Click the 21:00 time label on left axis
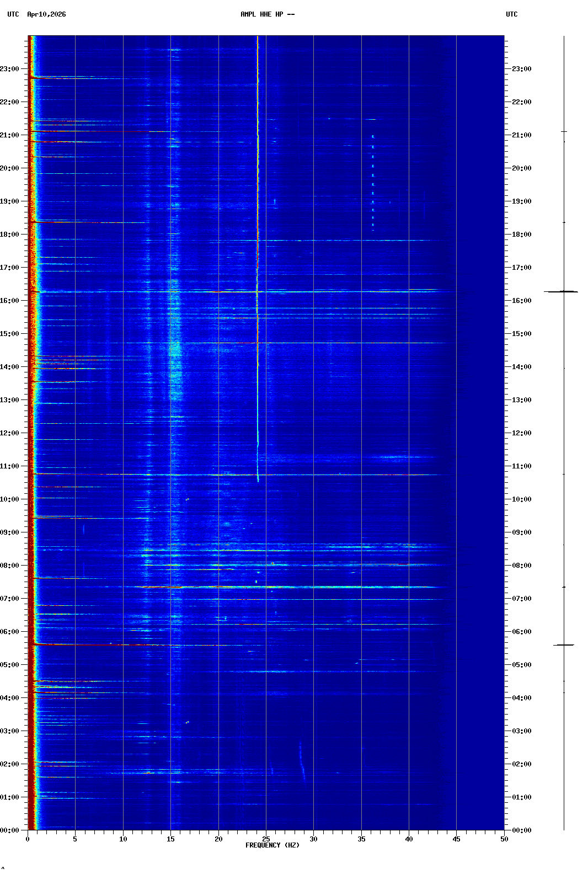 (10, 135)
